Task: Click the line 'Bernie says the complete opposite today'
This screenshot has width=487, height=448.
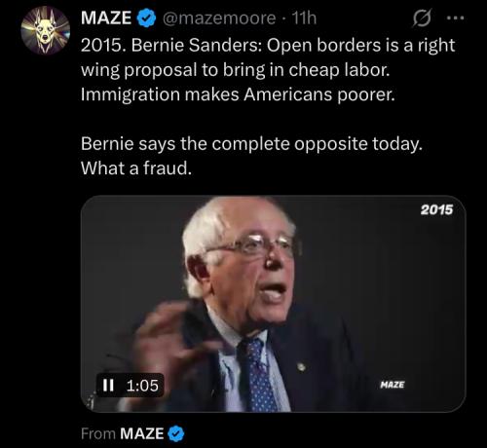Action: [x=251, y=144]
